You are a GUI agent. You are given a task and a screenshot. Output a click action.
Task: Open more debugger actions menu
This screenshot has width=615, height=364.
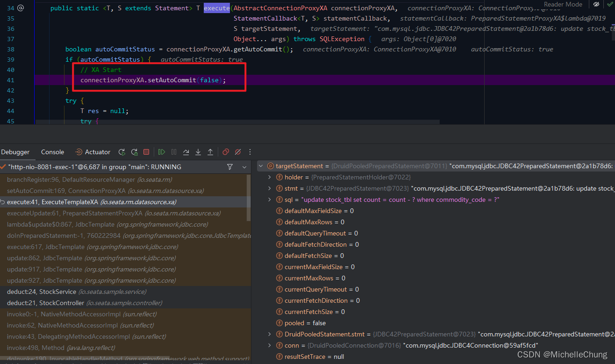(250, 152)
